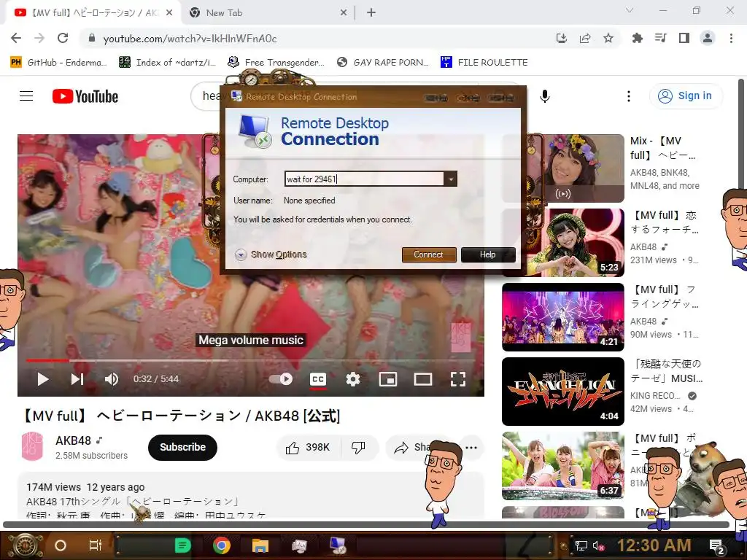Viewport: 747px width, 560px height.
Task: Click the share page icon in address bar
Action: click(x=584, y=38)
